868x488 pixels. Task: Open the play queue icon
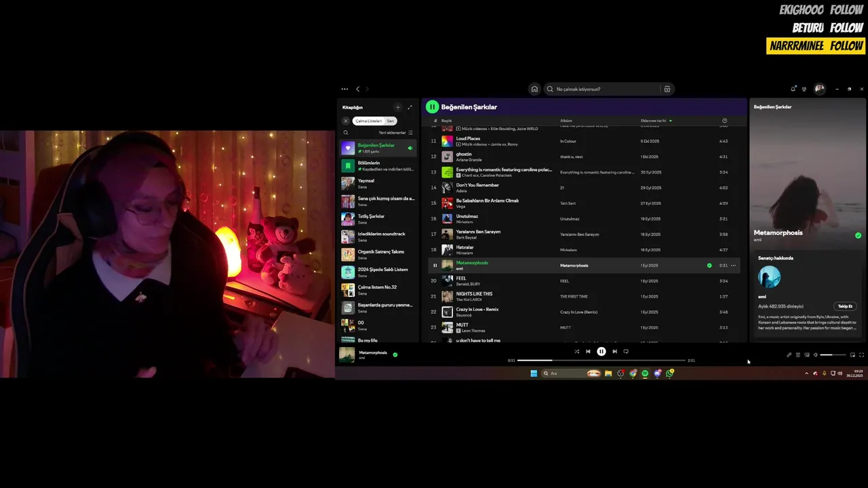pyautogui.click(x=798, y=355)
